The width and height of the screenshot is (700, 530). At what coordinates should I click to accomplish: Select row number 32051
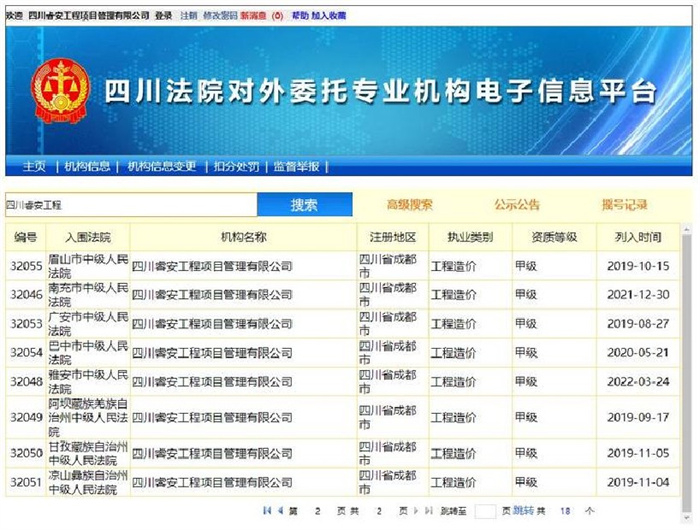pos(26,482)
